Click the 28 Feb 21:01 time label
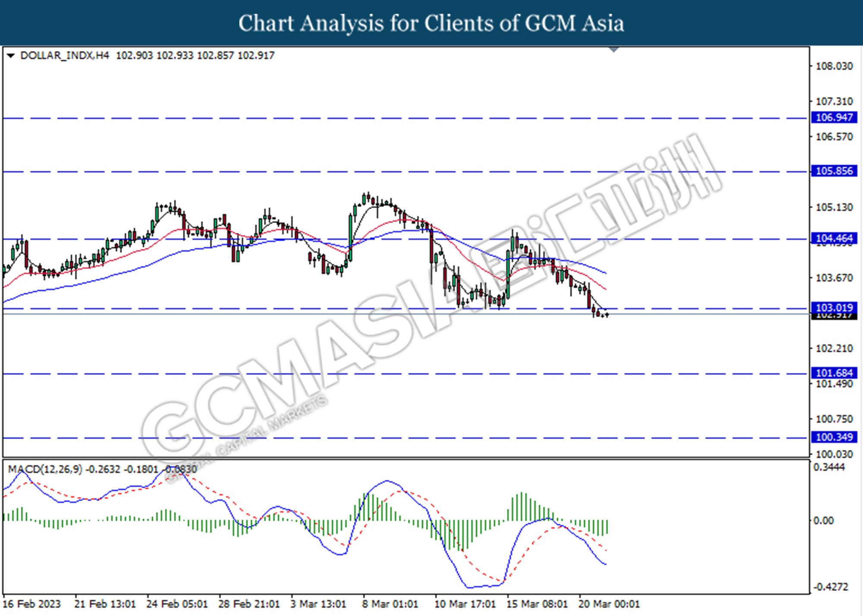The image size is (863, 616). click(249, 604)
